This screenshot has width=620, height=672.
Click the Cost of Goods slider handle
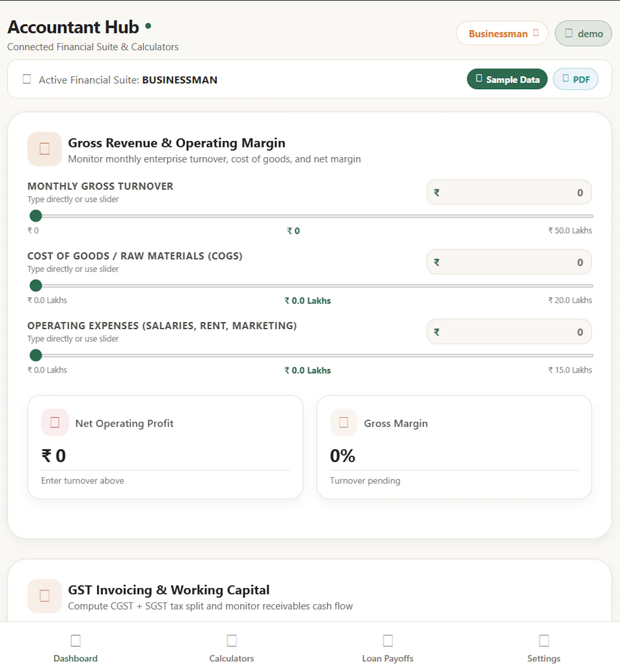pos(36,285)
